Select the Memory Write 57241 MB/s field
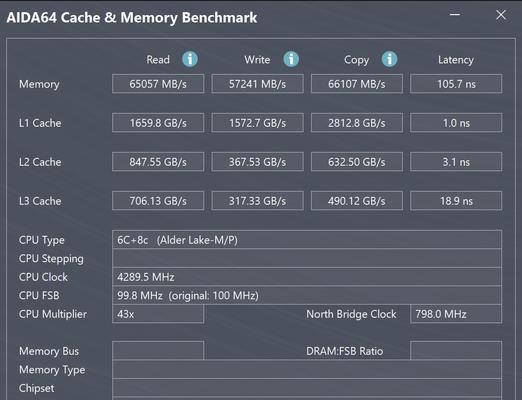The width and height of the screenshot is (522, 400). coord(257,84)
